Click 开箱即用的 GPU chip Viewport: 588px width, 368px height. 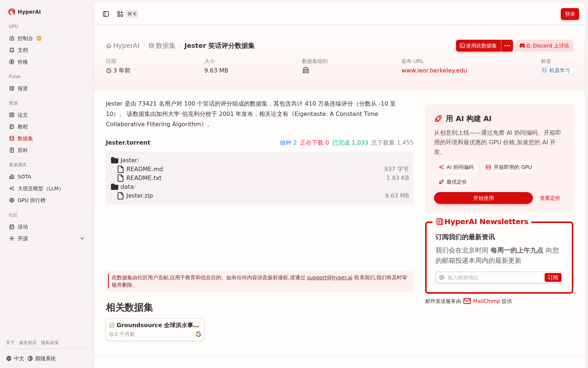tap(509, 167)
